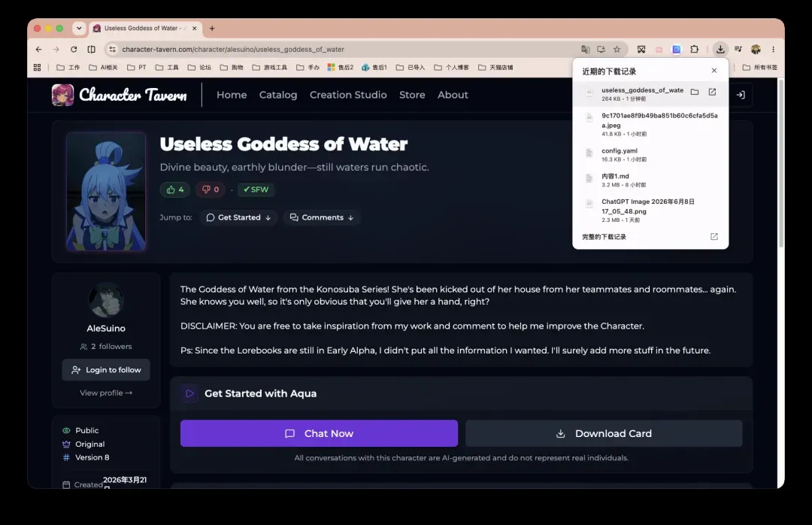Viewport: 812px width, 525px height.
Task: Open config.yaml in downloads list
Action: pos(650,155)
